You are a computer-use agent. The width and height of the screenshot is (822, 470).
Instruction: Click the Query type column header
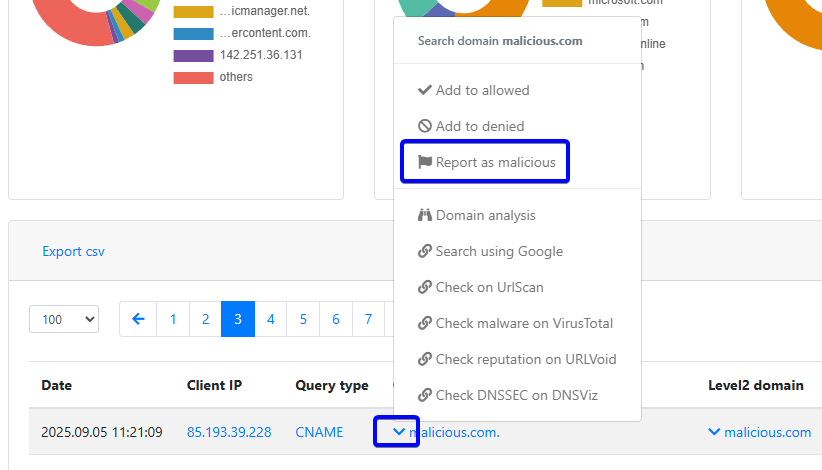tap(332, 386)
